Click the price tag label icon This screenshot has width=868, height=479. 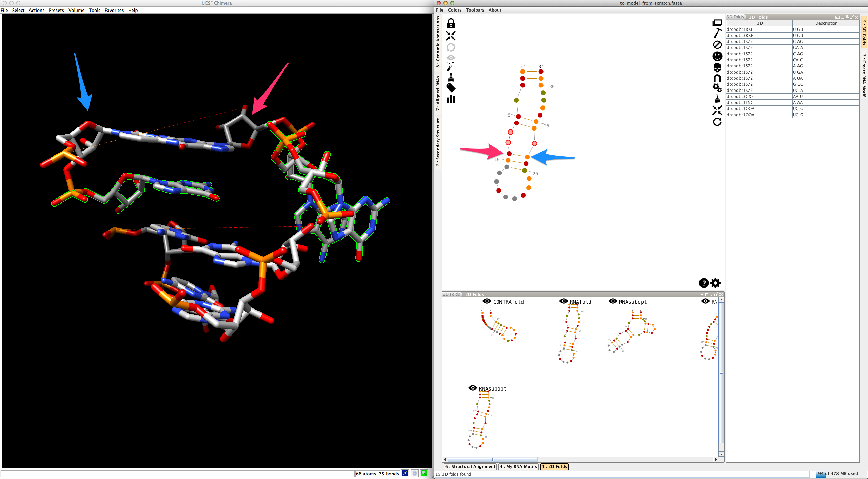pyautogui.click(x=451, y=88)
